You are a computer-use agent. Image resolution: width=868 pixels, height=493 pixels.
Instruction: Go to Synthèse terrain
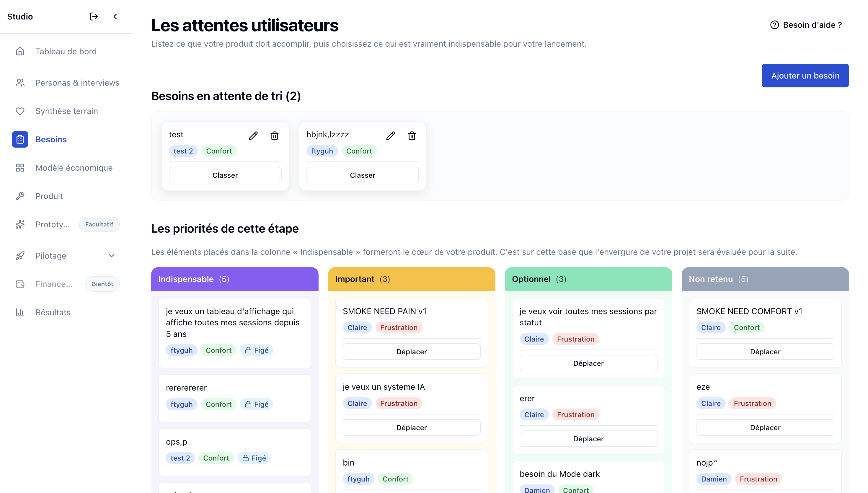(x=66, y=111)
